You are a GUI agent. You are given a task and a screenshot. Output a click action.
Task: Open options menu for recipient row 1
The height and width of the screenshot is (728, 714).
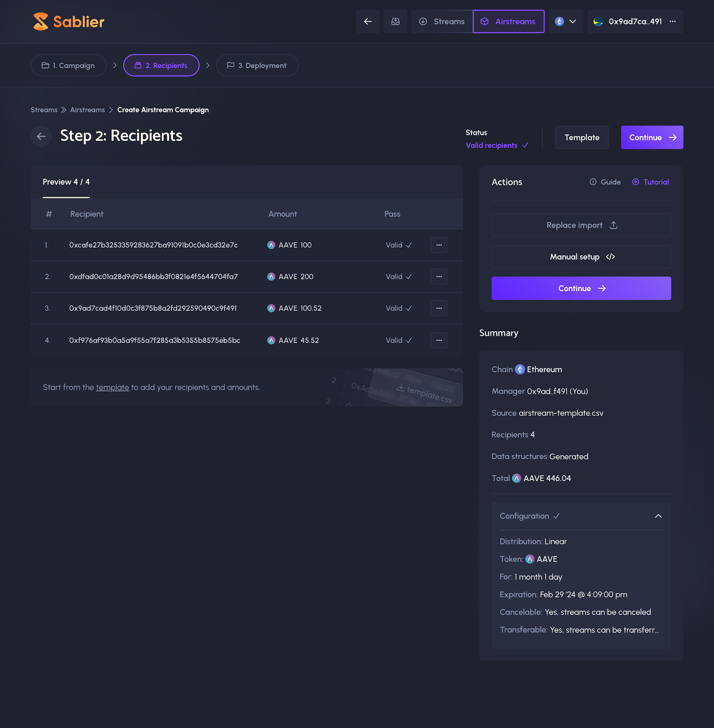point(439,245)
